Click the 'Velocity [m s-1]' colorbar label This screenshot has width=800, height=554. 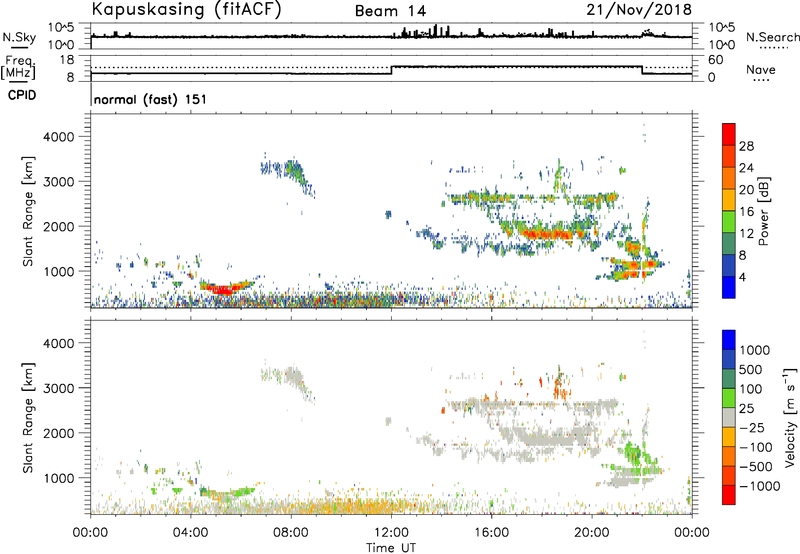coord(790,417)
